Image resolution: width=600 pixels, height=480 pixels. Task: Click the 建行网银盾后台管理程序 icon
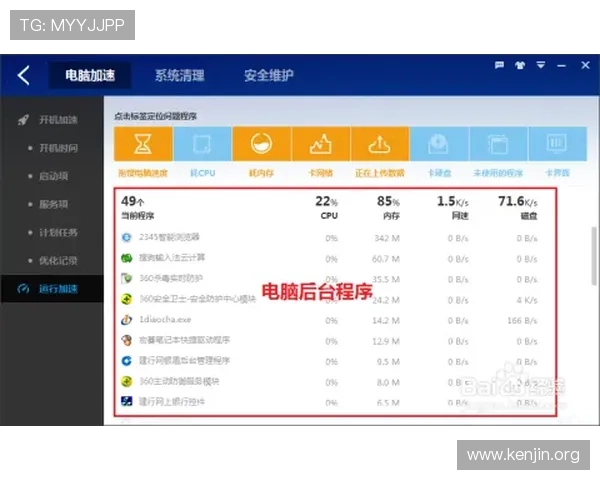[x=127, y=361]
